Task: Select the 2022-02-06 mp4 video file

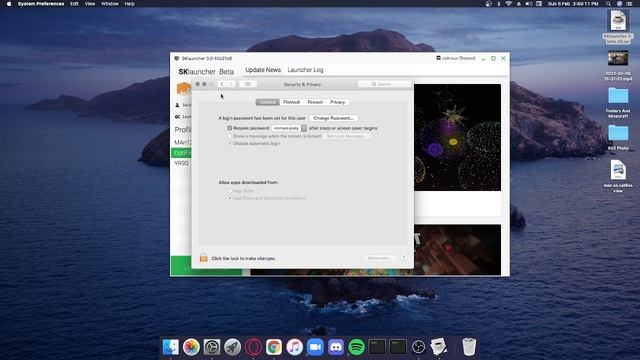Action: 618,65
